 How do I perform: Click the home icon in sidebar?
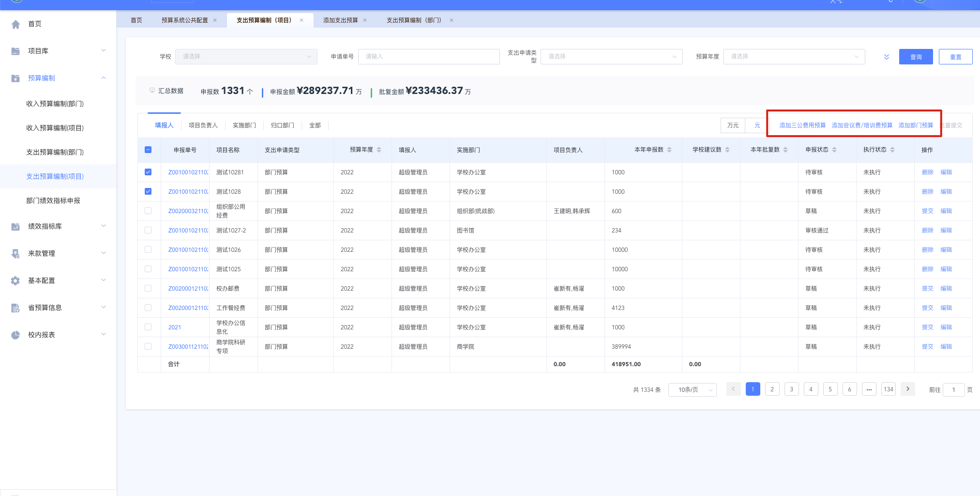(x=15, y=24)
